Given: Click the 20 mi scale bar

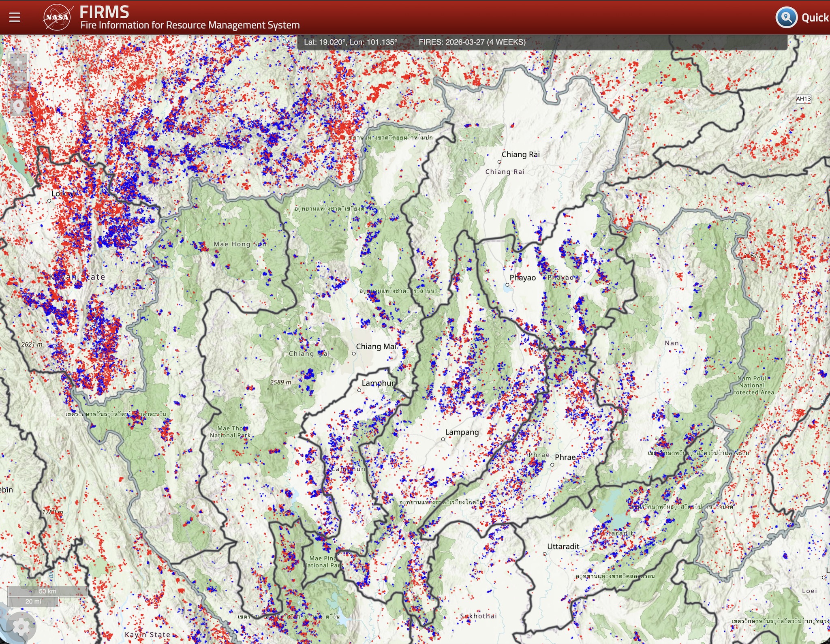Looking at the screenshot, I should (33, 601).
